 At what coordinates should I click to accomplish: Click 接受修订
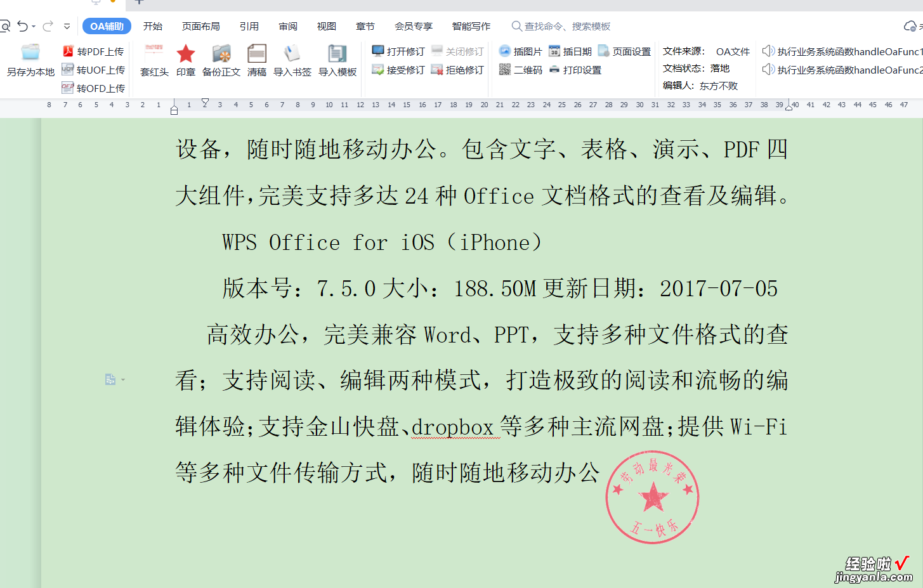tap(398, 70)
